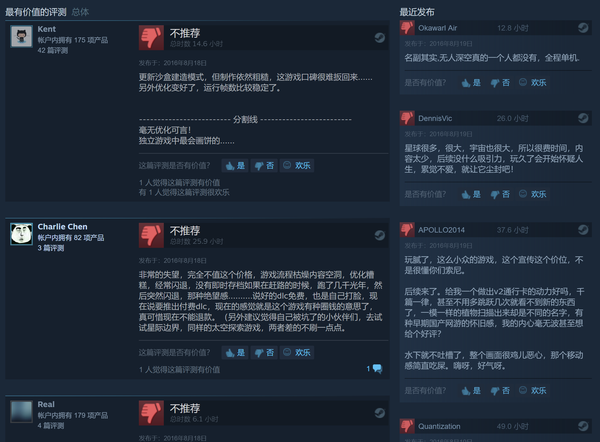Viewport: 600px width, 442px height.
Task: Open Kent's profile via username link
Action: [x=47, y=29]
